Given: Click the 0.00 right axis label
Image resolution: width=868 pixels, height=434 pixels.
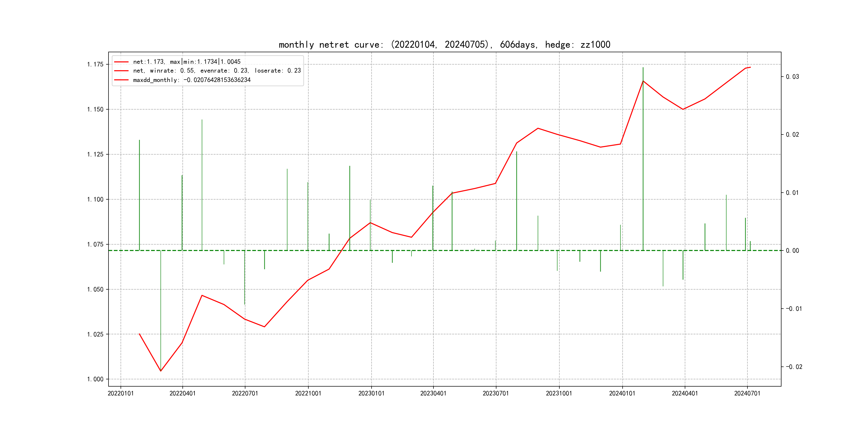Looking at the screenshot, I should click(x=792, y=251).
